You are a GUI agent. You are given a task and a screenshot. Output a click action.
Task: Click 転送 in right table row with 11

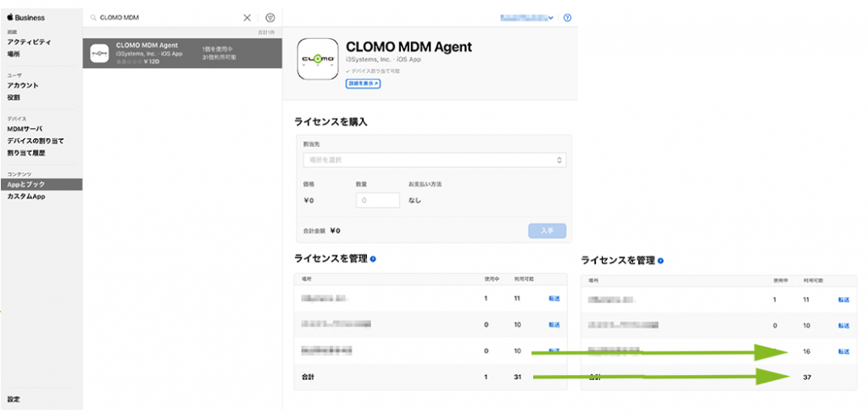click(x=843, y=299)
